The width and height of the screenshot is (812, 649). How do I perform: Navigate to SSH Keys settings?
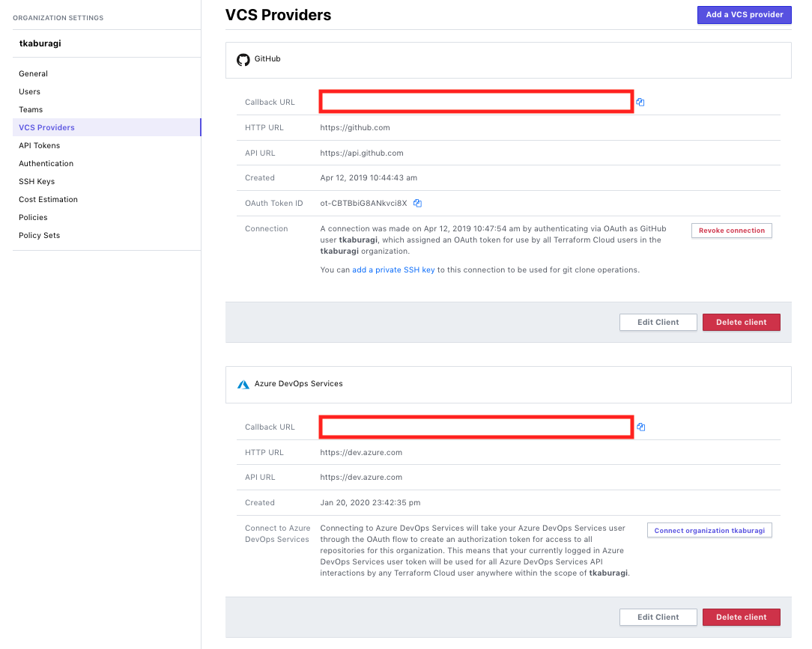(37, 181)
